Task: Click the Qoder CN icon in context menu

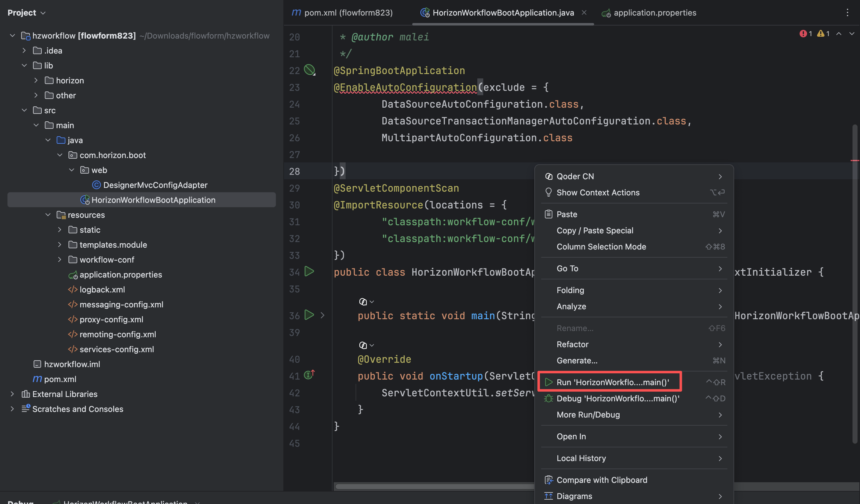Action: click(549, 176)
